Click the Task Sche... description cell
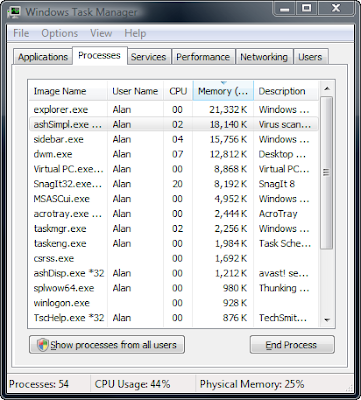361x400 pixels. pos(285,244)
